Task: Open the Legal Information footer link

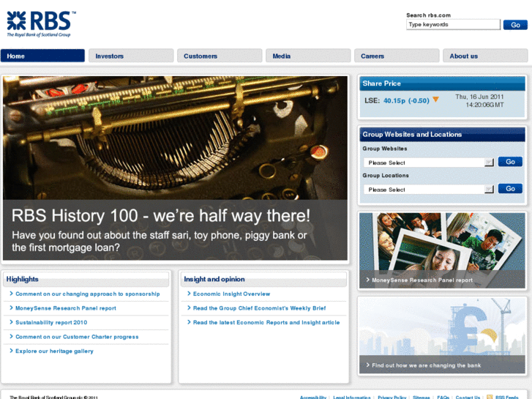Action: [x=352, y=397]
